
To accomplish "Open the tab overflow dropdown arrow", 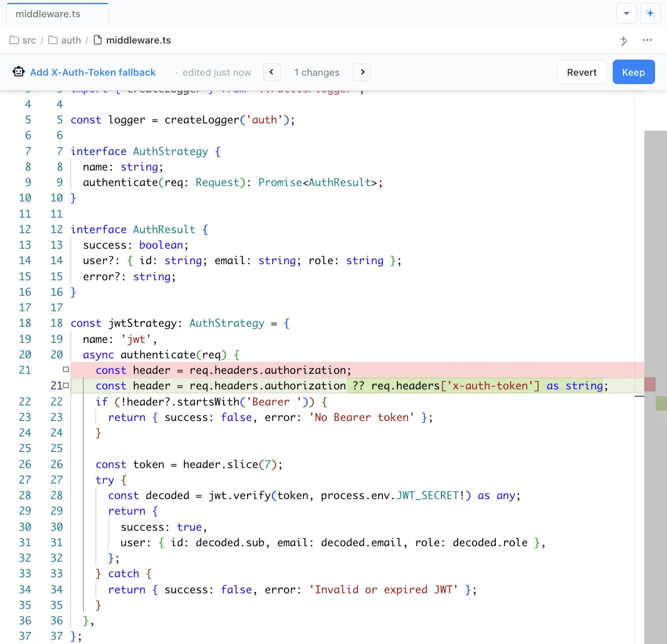I will click(626, 13).
